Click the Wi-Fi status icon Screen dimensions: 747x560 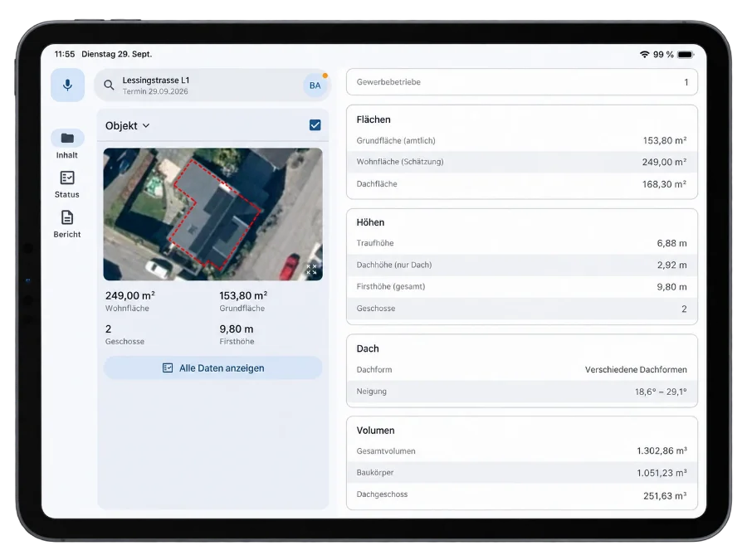[645, 54]
